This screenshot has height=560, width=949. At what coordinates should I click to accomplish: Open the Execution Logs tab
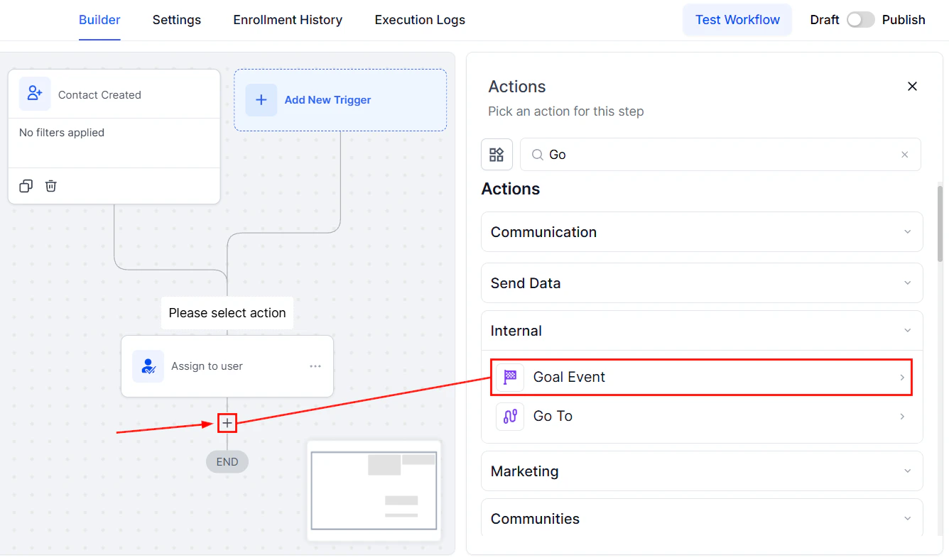pos(419,20)
